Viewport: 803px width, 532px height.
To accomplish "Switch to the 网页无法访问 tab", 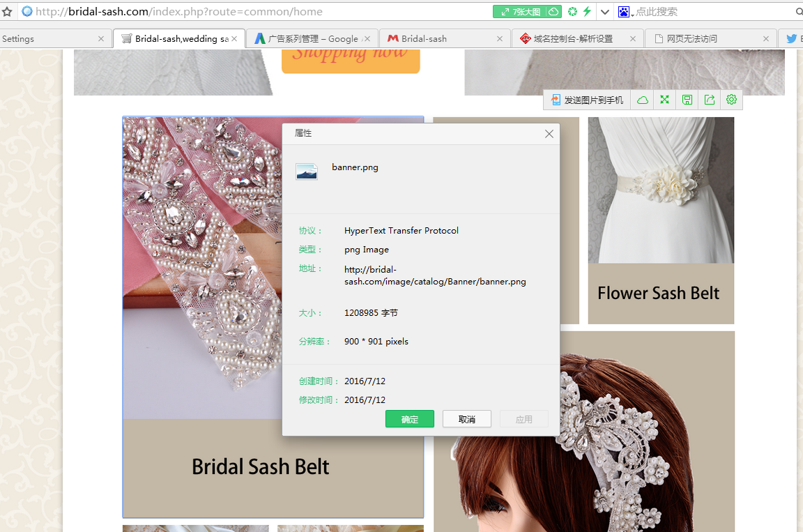I will tap(711, 39).
